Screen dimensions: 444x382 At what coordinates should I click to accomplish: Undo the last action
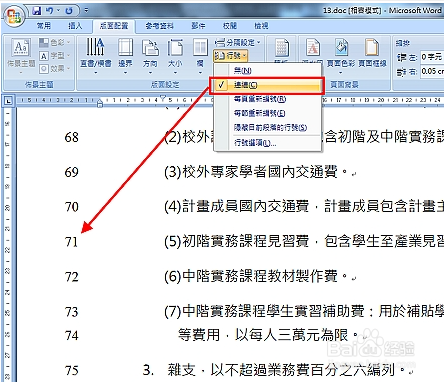(x=49, y=11)
